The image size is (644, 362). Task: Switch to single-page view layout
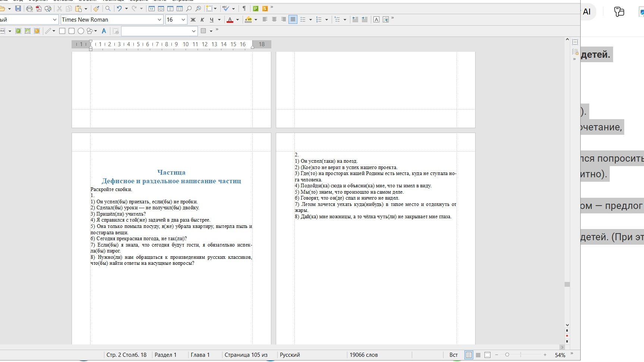coord(469,355)
